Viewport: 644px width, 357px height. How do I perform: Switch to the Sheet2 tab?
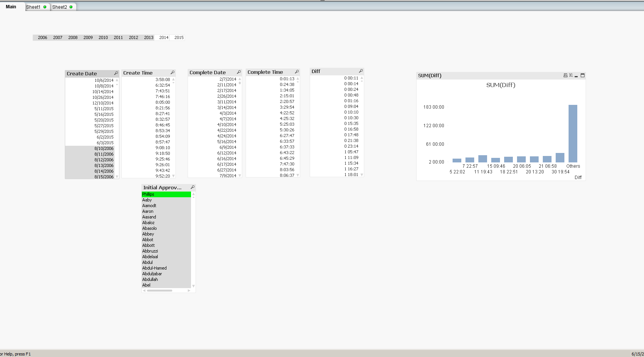63,7
